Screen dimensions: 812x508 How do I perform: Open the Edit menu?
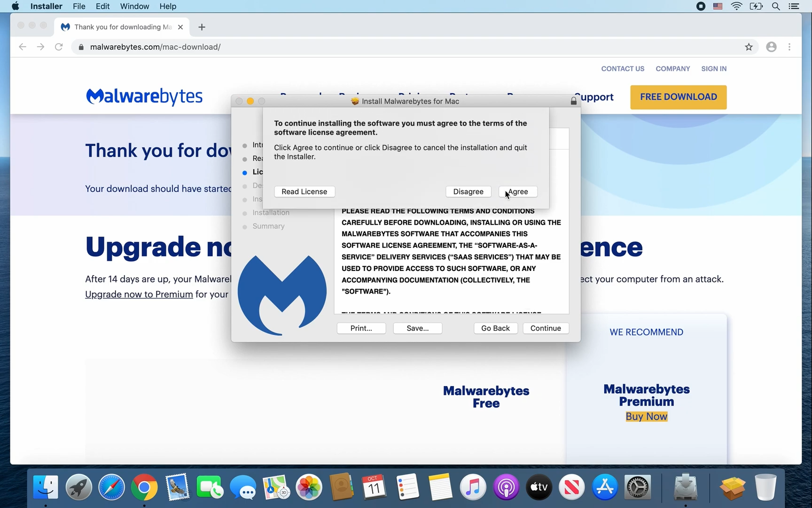pos(102,6)
